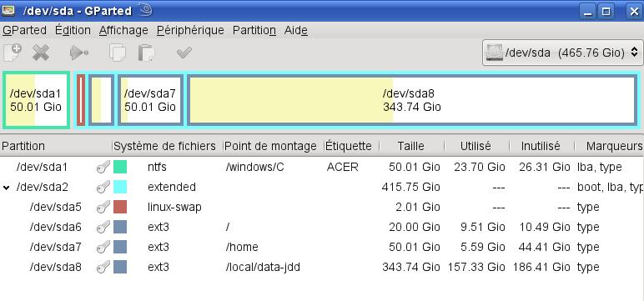Click the Système de fichiers column header

(164, 146)
